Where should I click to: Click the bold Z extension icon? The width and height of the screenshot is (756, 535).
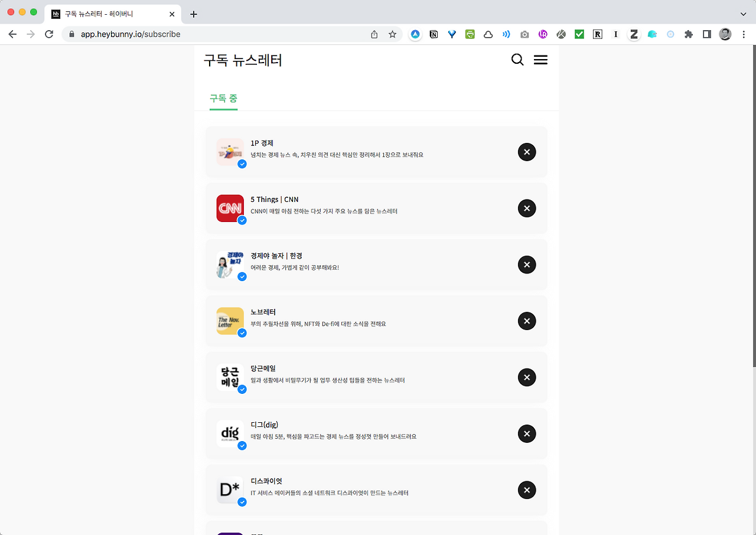[634, 34]
